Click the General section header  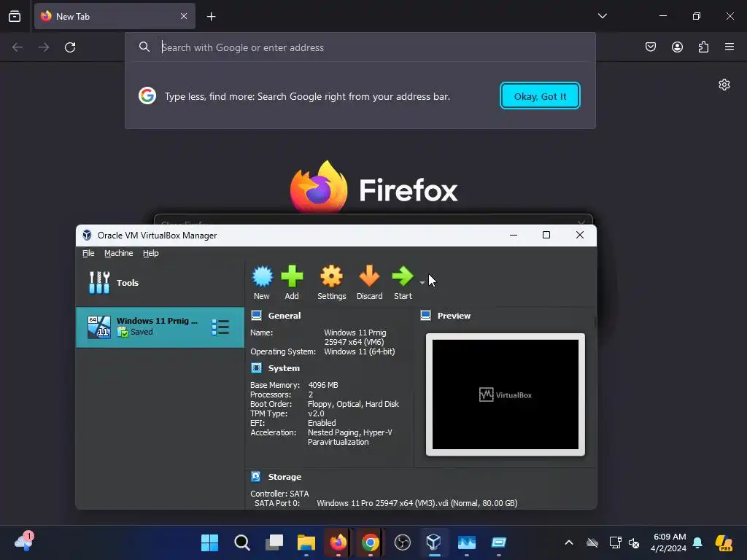(x=284, y=316)
